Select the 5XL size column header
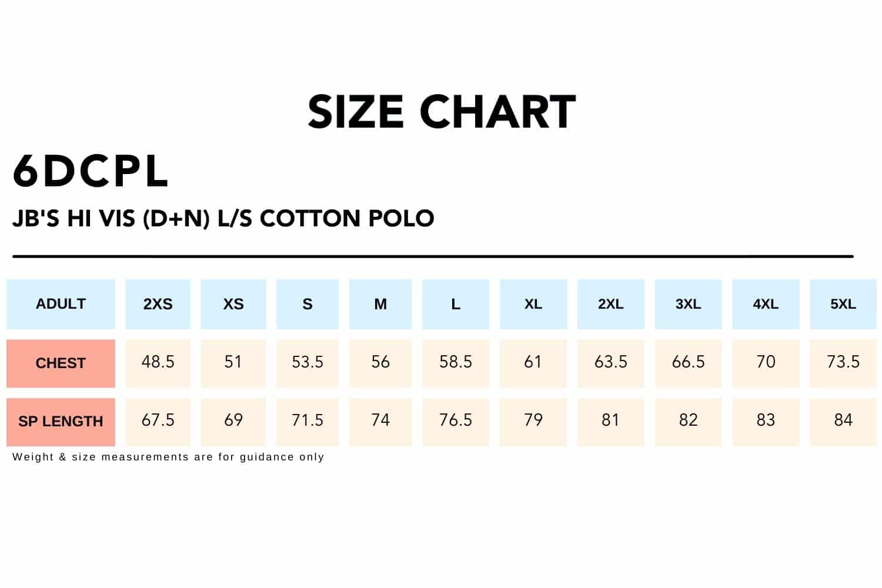Image resolution: width=882 pixels, height=588 pixels. tap(843, 304)
